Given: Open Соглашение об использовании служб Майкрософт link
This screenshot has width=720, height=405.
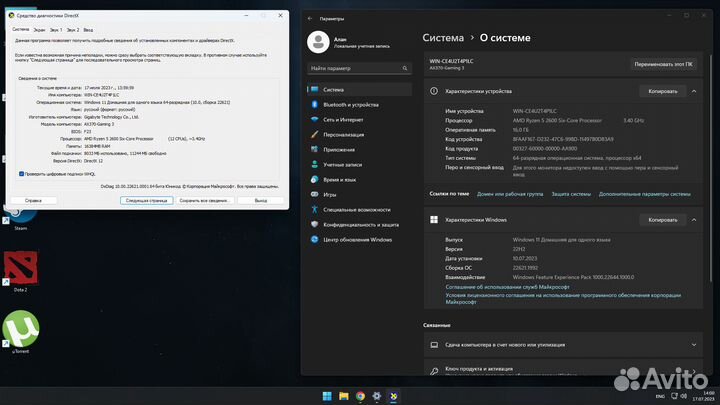Looking at the screenshot, I should point(507,287).
